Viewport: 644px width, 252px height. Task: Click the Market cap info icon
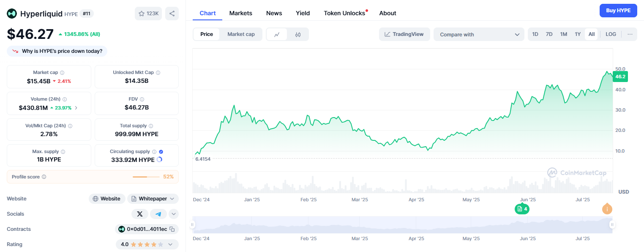pyautogui.click(x=62, y=73)
